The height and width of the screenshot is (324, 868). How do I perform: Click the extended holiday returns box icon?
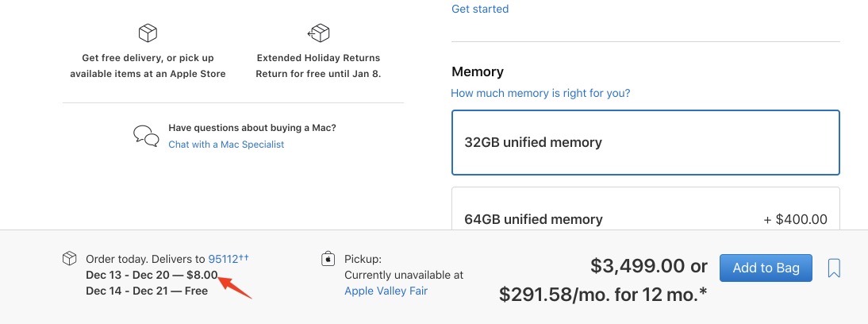pyautogui.click(x=318, y=33)
